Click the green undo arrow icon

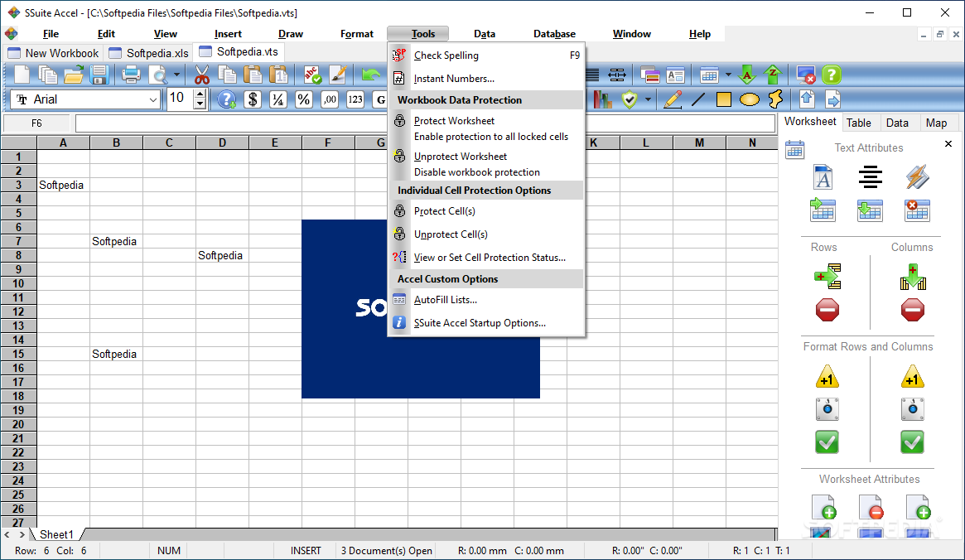coord(370,75)
